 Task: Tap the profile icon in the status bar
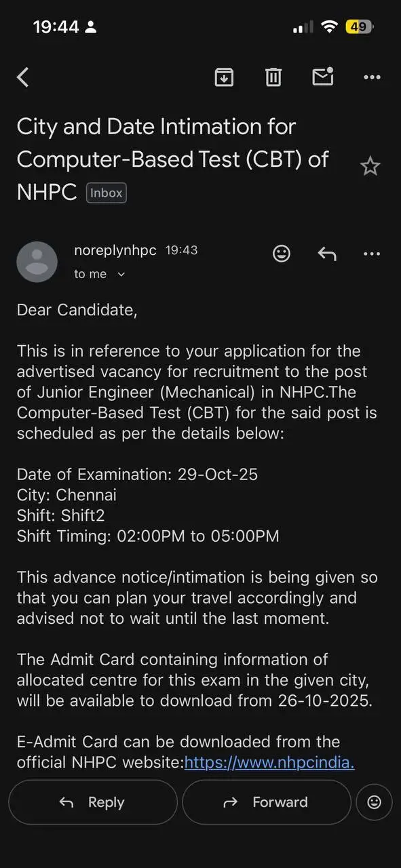[92, 27]
